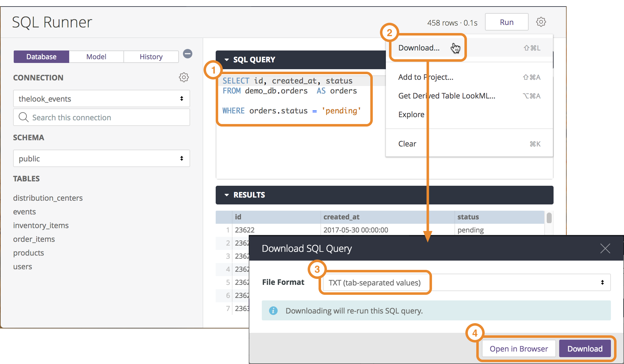Open the File Format dropdown

point(467,282)
